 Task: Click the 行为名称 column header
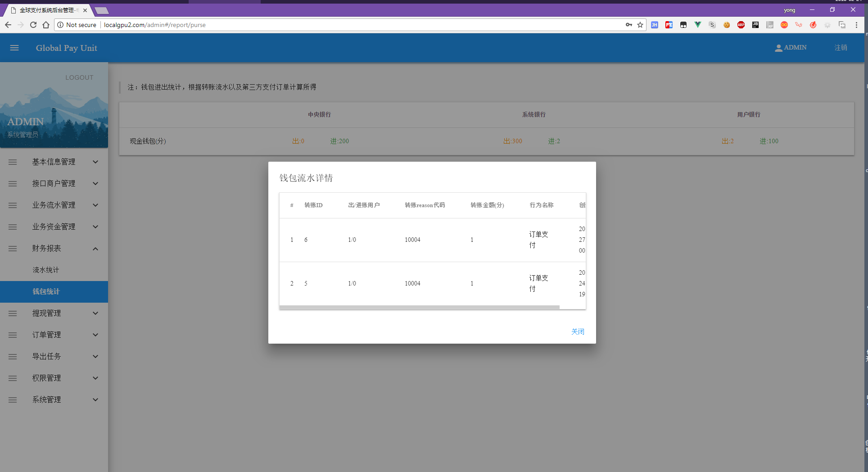[542, 205]
